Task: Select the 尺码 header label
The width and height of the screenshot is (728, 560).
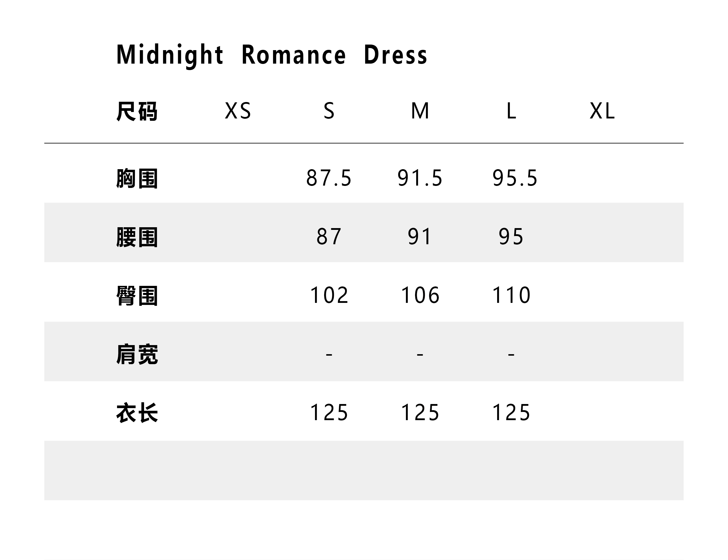Action: (137, 111)
